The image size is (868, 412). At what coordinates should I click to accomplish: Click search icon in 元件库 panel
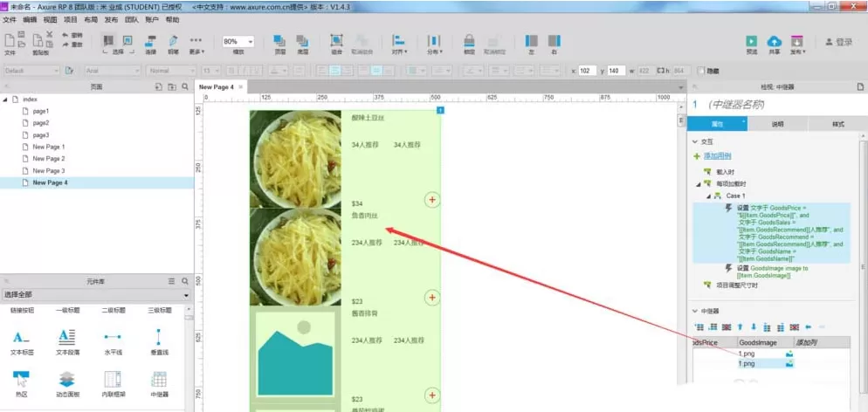coord(185,281)
